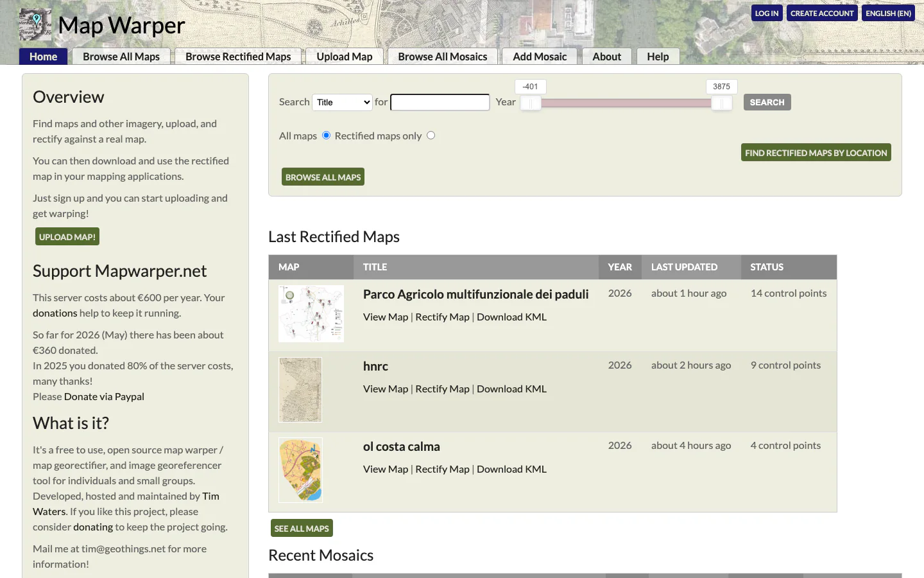Click Rectify Map for hnrc

coord(442,389)
